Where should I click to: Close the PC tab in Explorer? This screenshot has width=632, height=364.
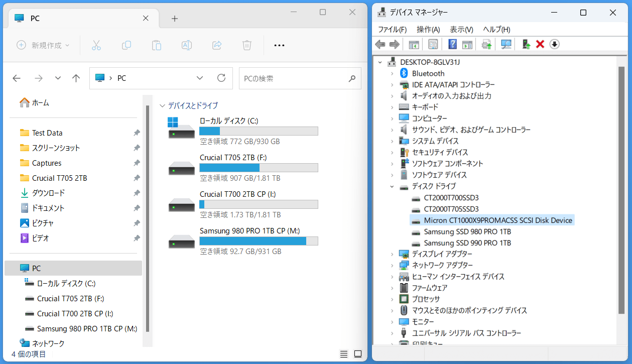tap(146, 18)
